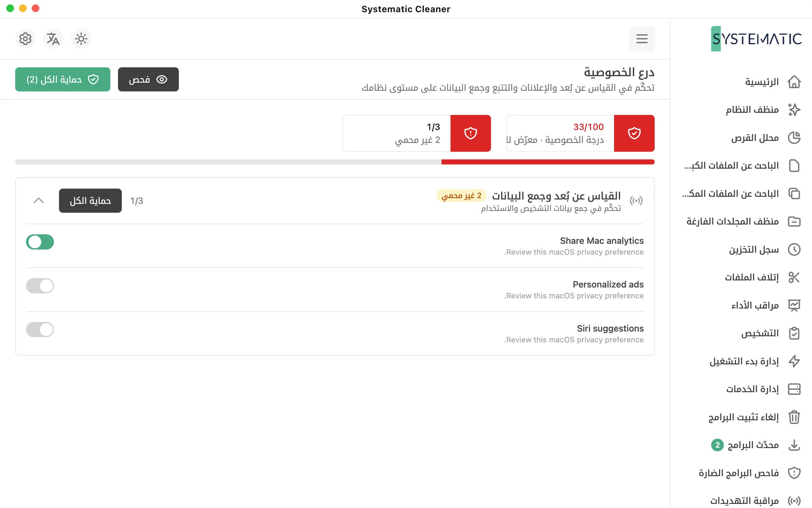The height and width of the screenshot is (508, 812).
Task: Click the green حماية الكل (2) button
Action: click(63, 79)
